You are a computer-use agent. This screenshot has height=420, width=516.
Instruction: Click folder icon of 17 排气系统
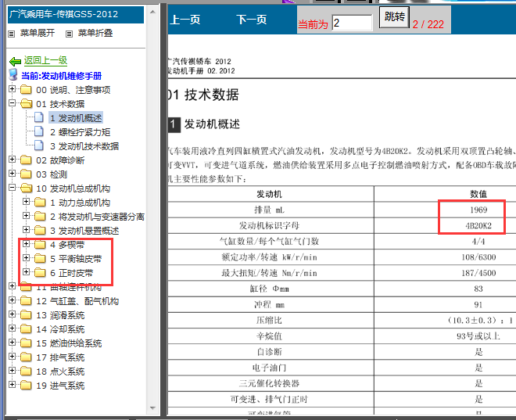pos(26,357)
